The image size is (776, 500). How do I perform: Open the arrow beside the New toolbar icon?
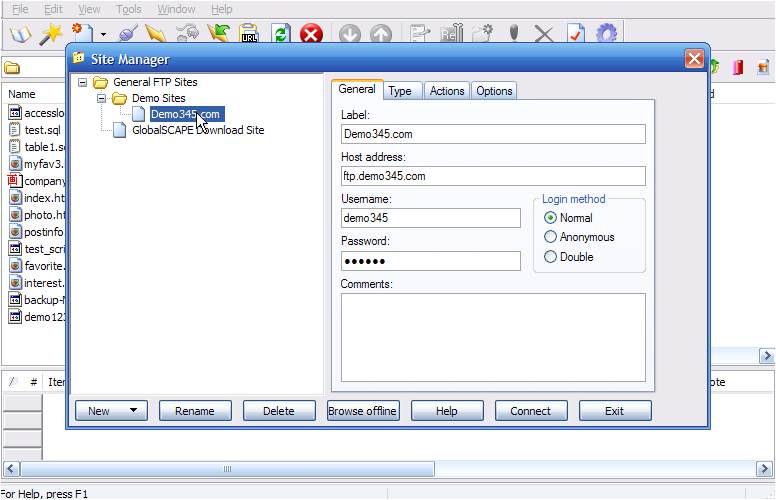pyautogui.click(x=103, y=35)
